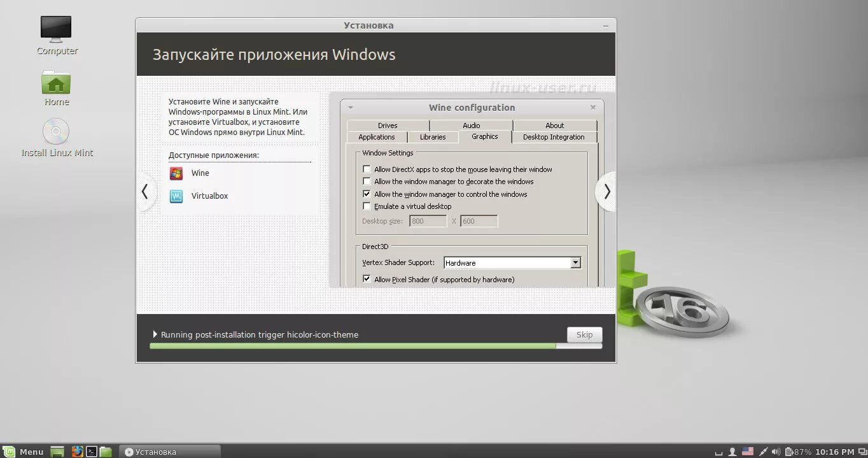This screenshot has width=868, height=458.
Task: Switch to the Libraries tab in Wine configuration
Action: 433,137
